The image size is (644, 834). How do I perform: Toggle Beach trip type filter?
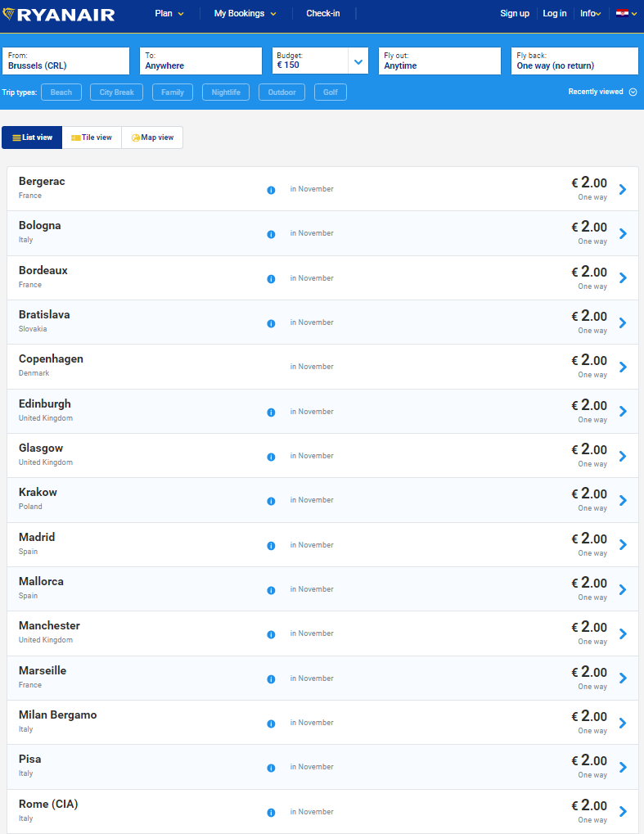pos(61,92)
